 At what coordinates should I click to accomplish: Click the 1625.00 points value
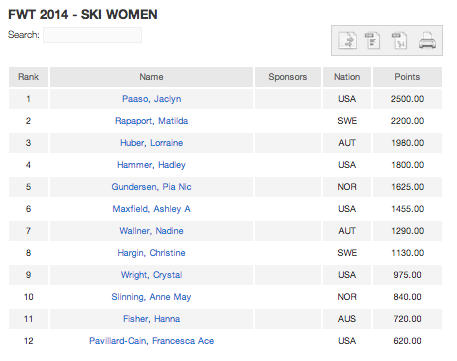pyautogui.click(x=407, y=187)
